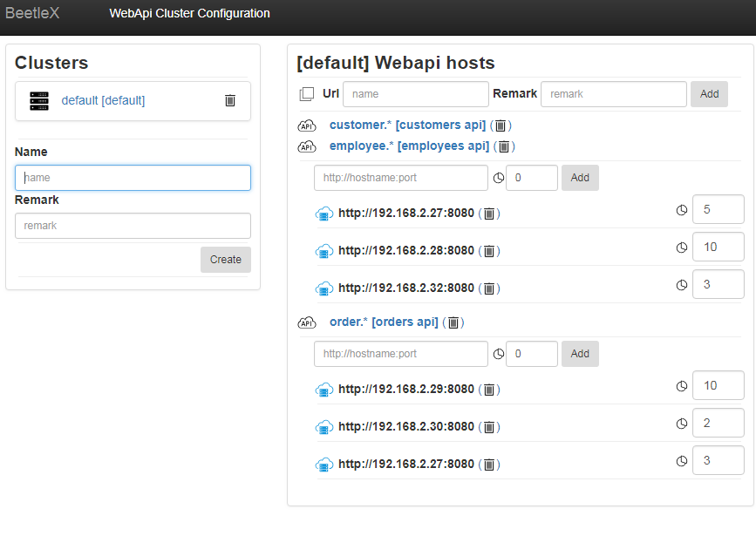Focus the cluster Name input field
756x536 pixels.
click(x=133, y=178)
